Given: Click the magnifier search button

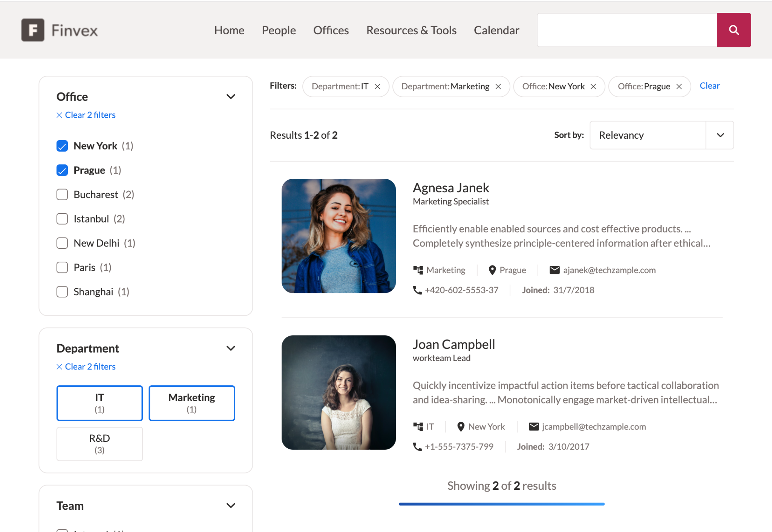Looking at the screenshot, I should click(x=734, y=30).
